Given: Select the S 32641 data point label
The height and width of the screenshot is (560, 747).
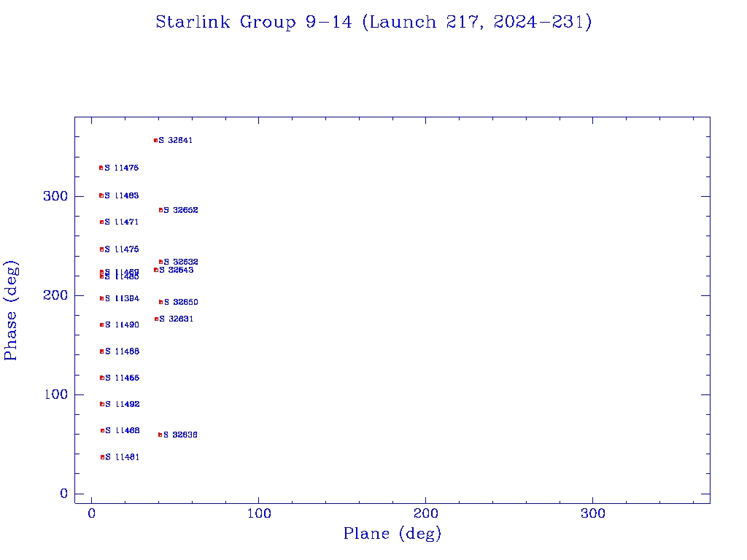Looking at the screenshot, I should (x=175, y=141).
